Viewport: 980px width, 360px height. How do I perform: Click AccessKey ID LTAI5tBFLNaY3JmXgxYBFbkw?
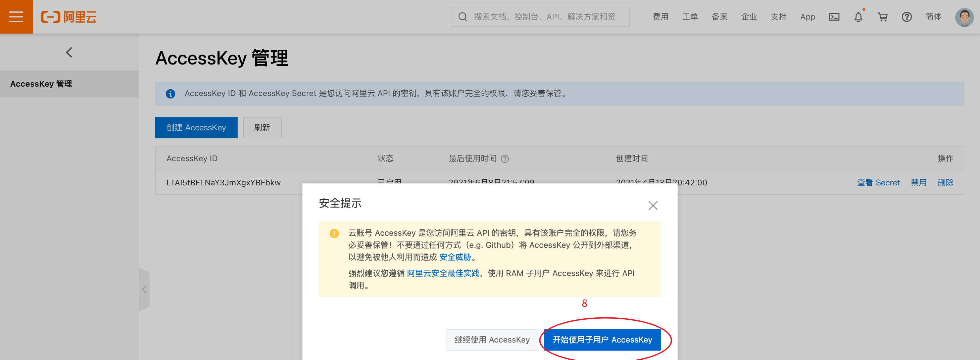(x=223, y=183)
